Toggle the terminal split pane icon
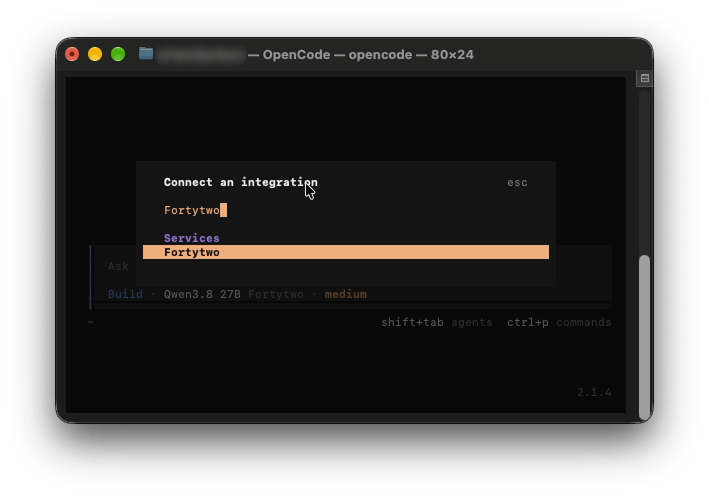709x497 pixels. point(644,78)
